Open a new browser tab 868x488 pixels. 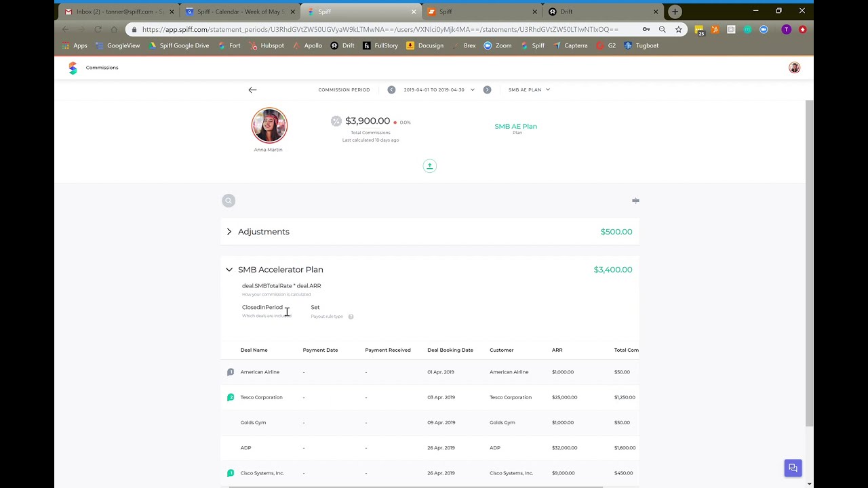coord(675,12)
